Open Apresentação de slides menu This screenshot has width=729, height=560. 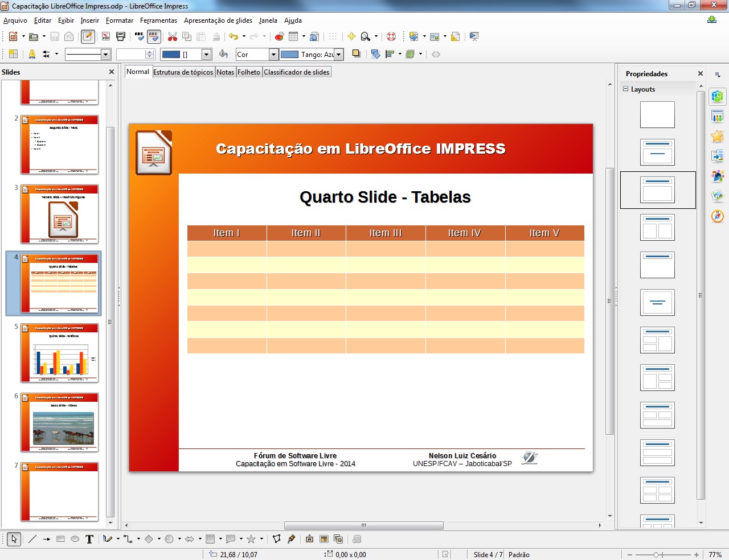click(x=218, y=20)
